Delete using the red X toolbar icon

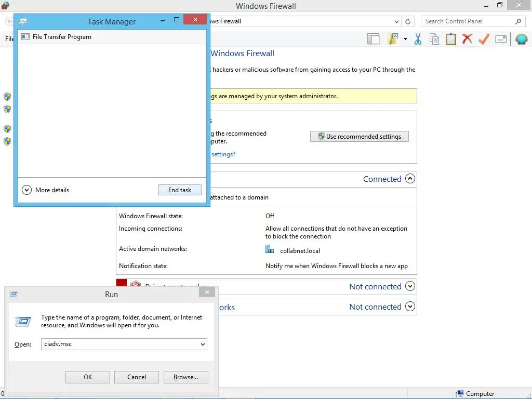467,38
